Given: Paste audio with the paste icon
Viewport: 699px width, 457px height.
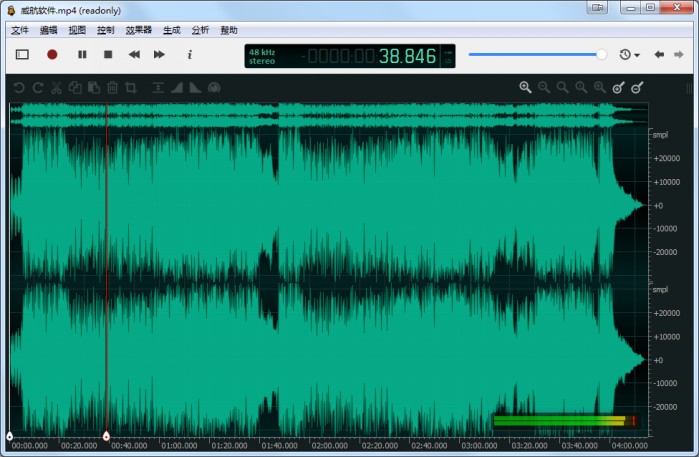Looking at the screenshot, I should pos(94,87).
